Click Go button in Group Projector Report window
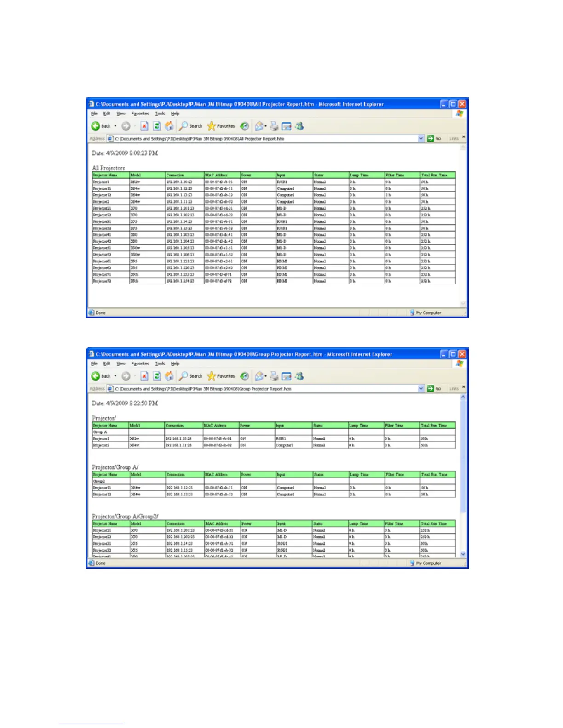563x728 pixels. (434, 388)
